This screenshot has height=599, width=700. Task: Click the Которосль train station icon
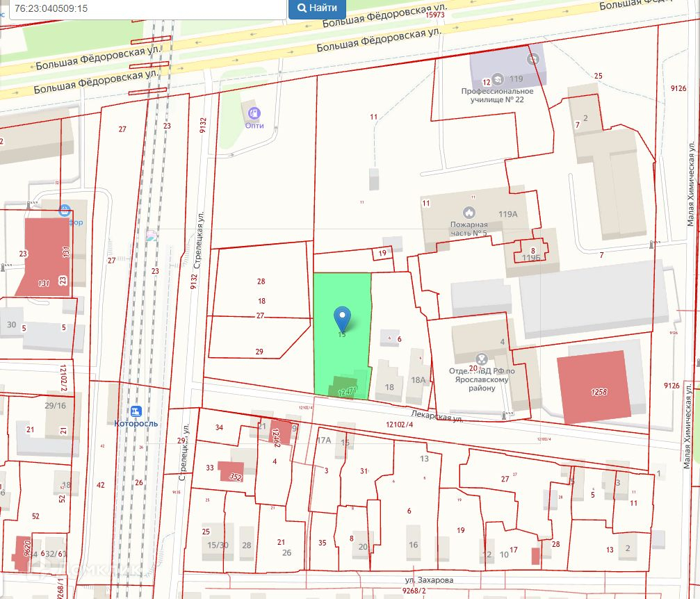coord(136,411)
